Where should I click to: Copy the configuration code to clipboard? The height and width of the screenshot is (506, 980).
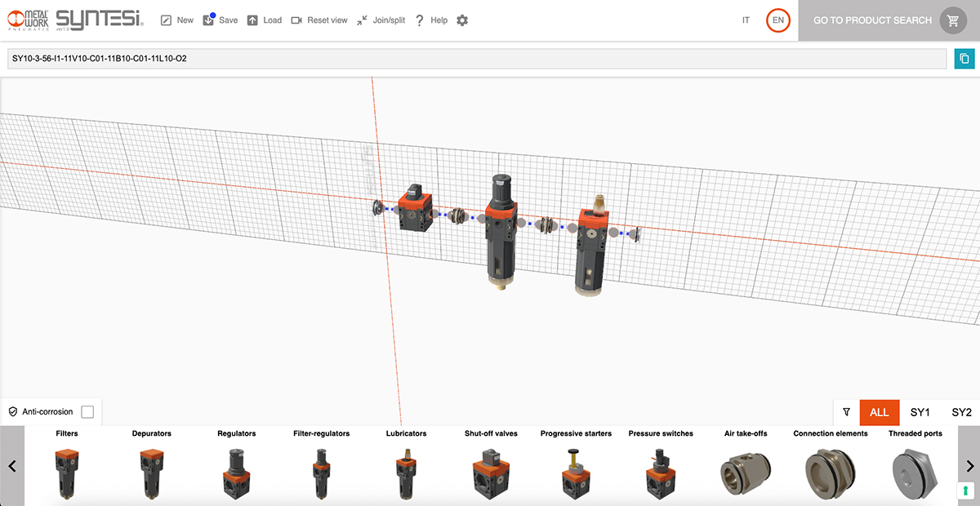pyautogui.click(x=964, y=59)
